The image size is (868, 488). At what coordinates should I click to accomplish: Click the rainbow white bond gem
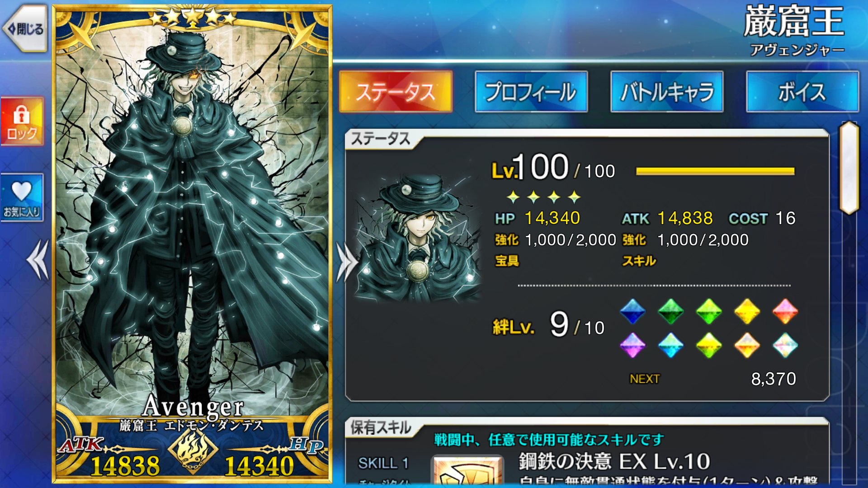pos(785,345)
